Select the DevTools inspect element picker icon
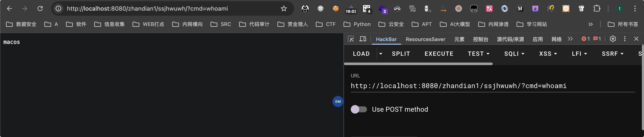Image resolution: width=644 pixels, height=137 pixels. [x=351, y=39]
